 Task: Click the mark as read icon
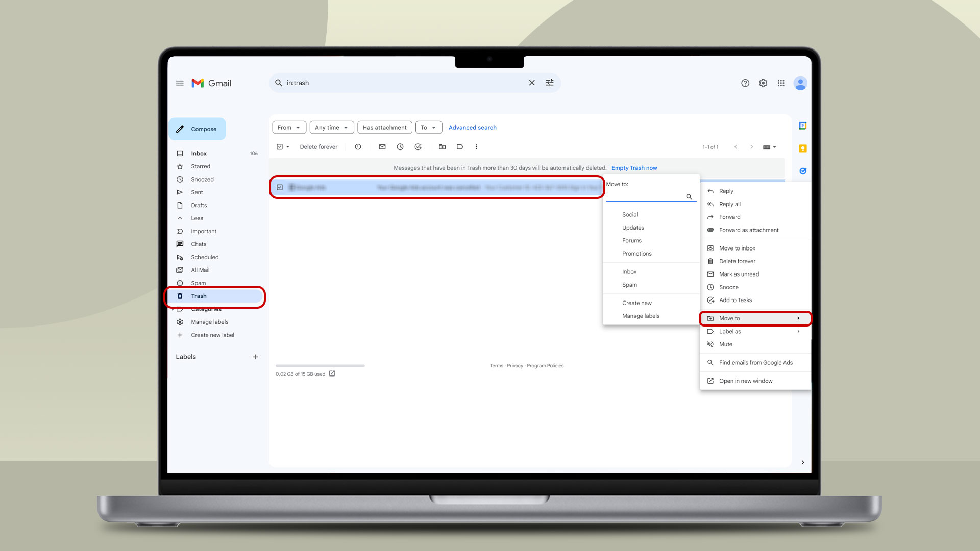pyautogui.click(x=381, y=146)
